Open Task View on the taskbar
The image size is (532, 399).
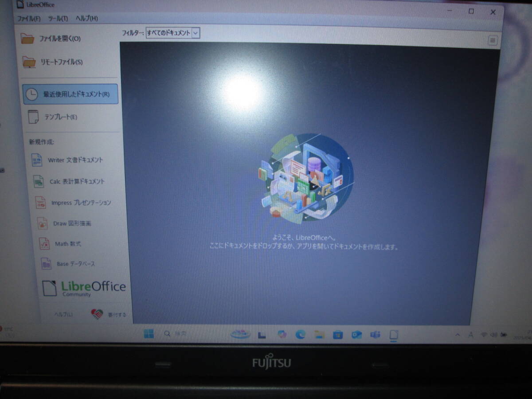(262, 335)
